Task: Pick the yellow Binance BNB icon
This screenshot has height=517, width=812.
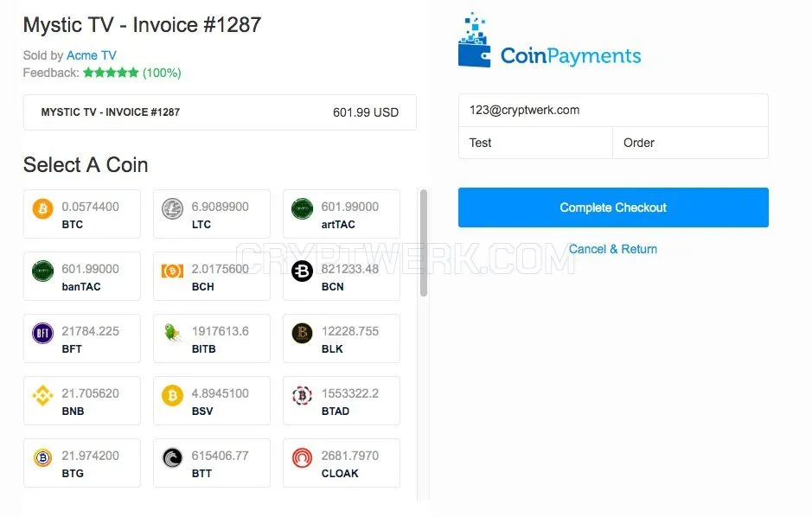Action: click(43, 396)
